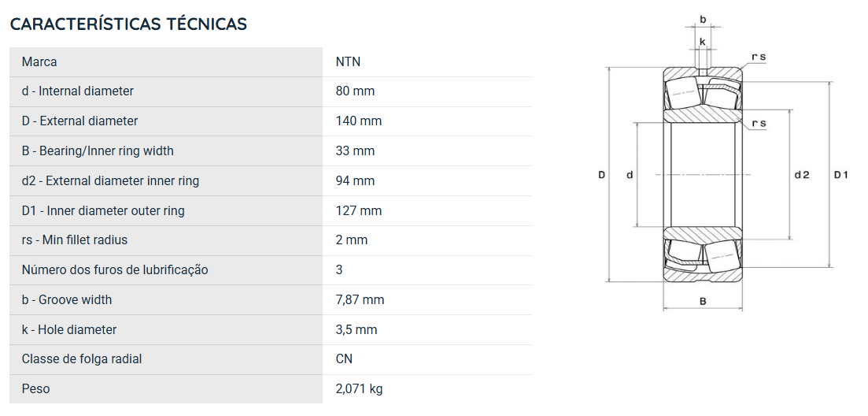Screen dimensions: 868x416
Task: Select the 80 mm value
Action: (x=355, y=91)
